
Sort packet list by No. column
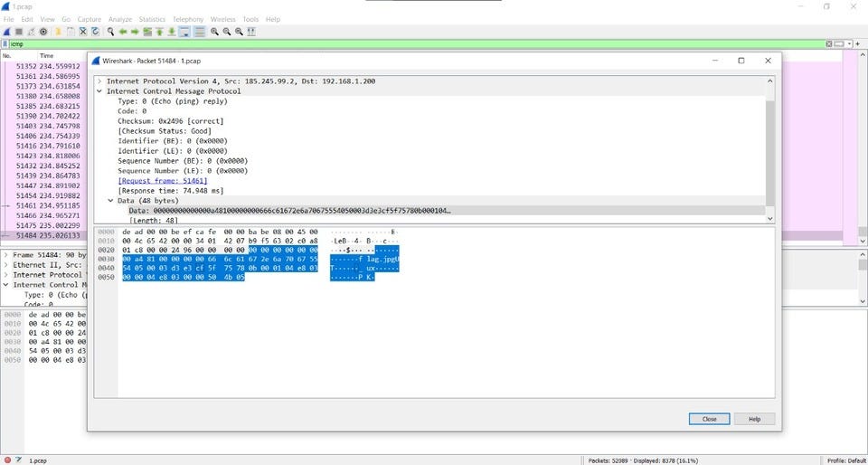(19, 56)
